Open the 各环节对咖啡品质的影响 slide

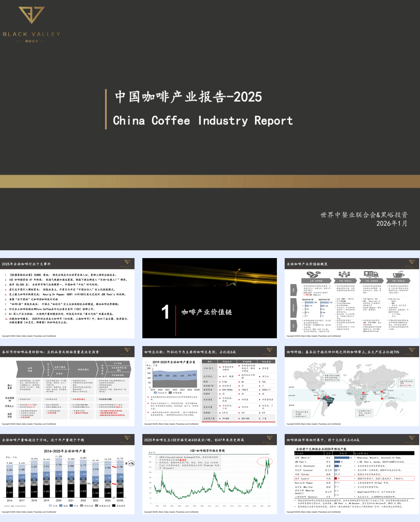(x=67, y=386)
